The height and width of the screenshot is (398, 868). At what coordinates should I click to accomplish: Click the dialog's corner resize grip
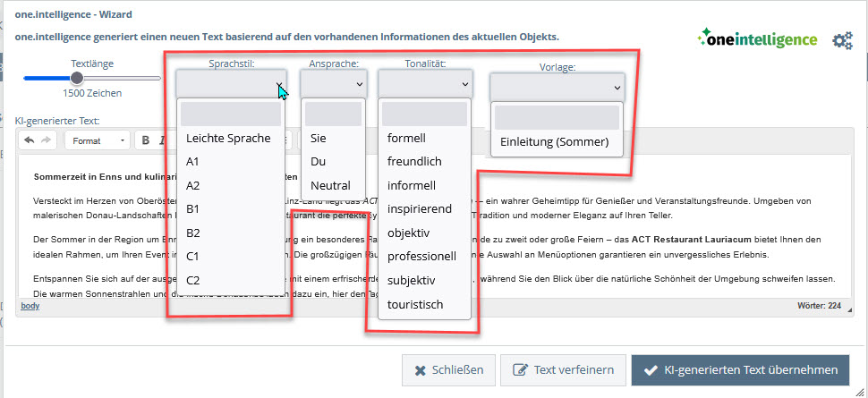(860, 391)
